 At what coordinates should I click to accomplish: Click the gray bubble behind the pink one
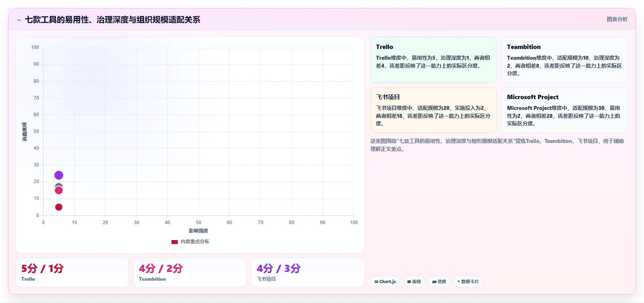(59, 185)
